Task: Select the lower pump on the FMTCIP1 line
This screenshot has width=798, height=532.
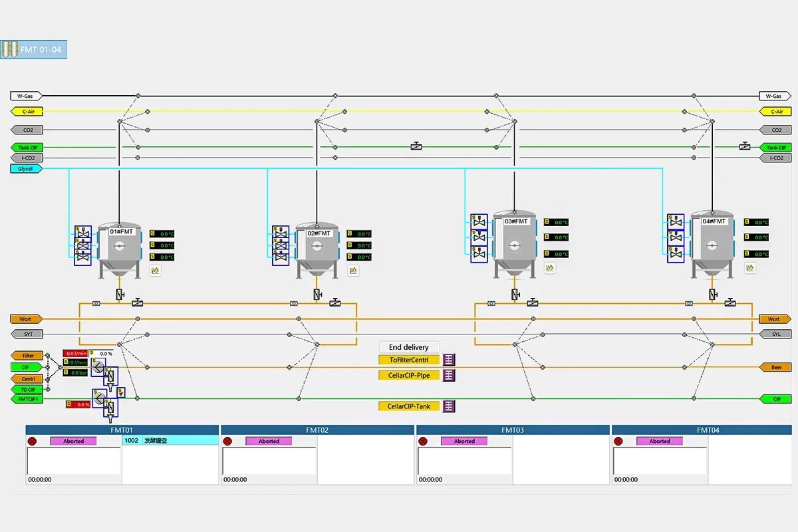Action: coord(99,399)
